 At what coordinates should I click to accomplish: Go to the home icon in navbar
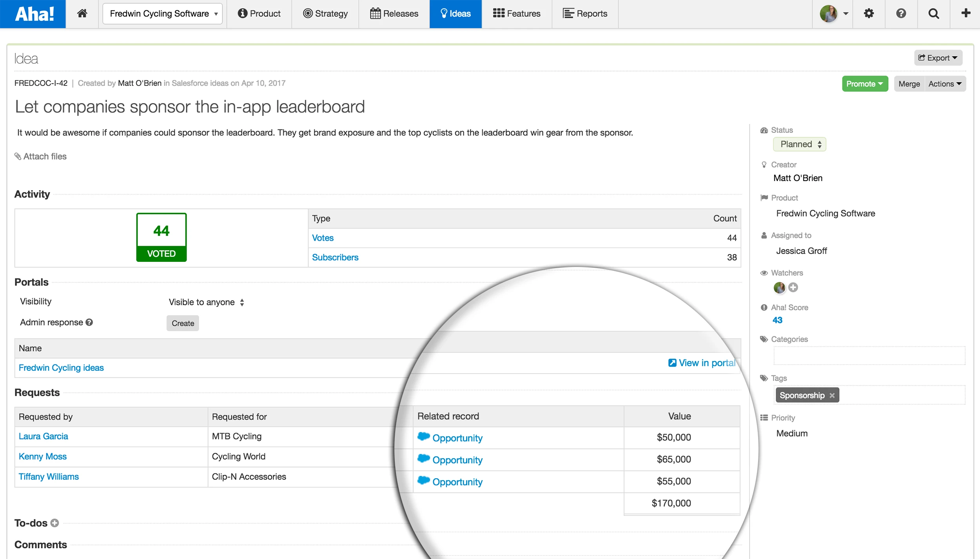(x=82, y=14)
